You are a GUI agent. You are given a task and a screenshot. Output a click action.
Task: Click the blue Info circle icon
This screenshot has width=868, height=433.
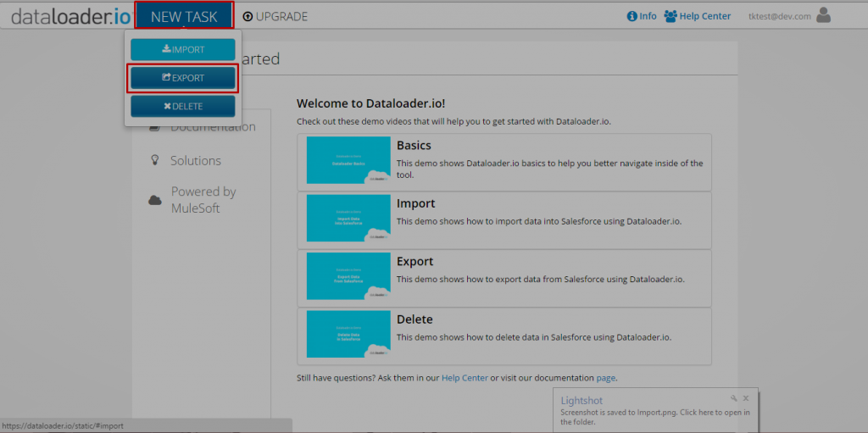[x=632, y=16]
